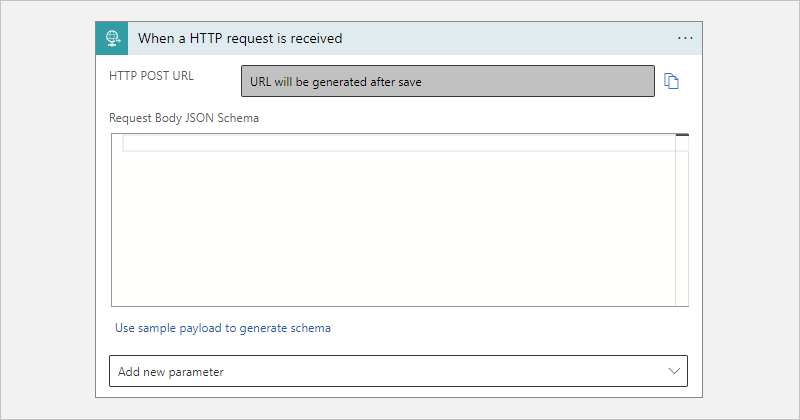Click the 'Add new parameter' placeholder text
This screenshot has height=420, width=800.
(x=171, y=371)
